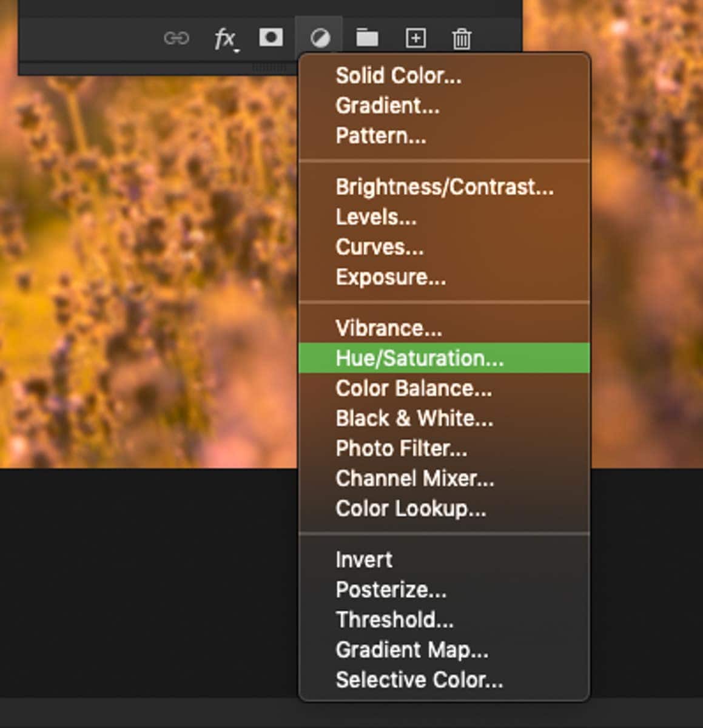Click the Link layers chain icon
Screen dimensions: 703x728
coord(177,38)
